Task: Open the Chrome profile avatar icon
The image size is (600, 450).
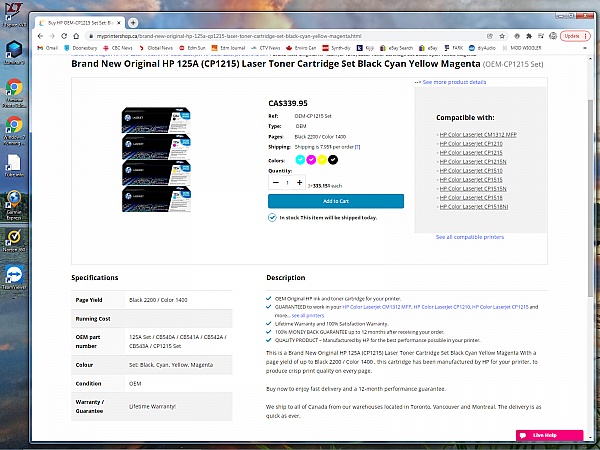Action: (553, 36)
